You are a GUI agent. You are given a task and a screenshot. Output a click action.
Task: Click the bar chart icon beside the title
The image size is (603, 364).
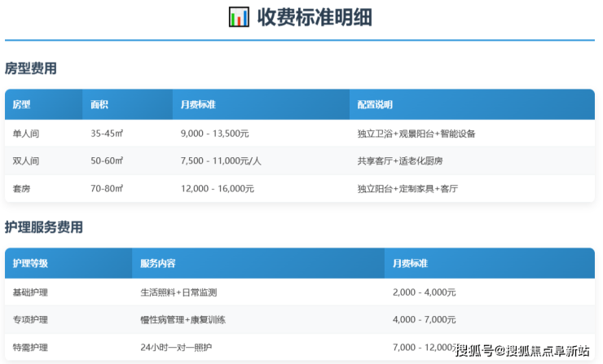(x=239, y=17)
